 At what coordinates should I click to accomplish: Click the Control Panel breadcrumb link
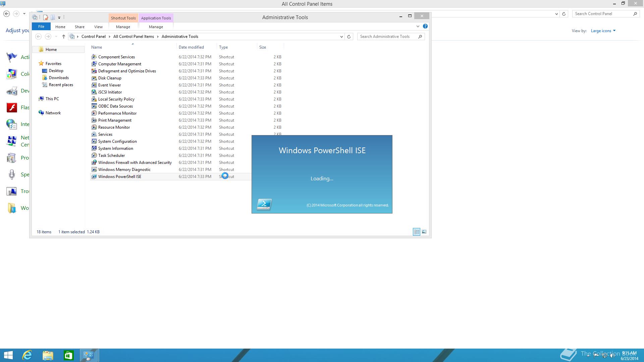pyautogui.click(x=93, y=37)
